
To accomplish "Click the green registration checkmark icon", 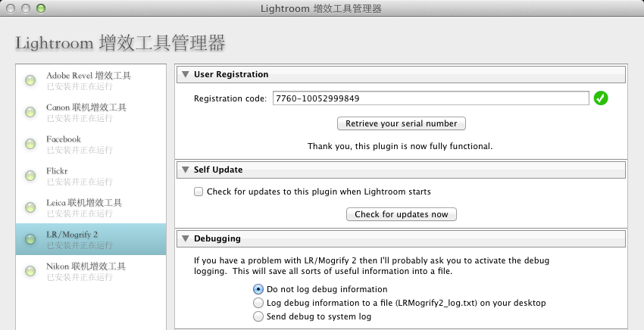I will point(601,98).
